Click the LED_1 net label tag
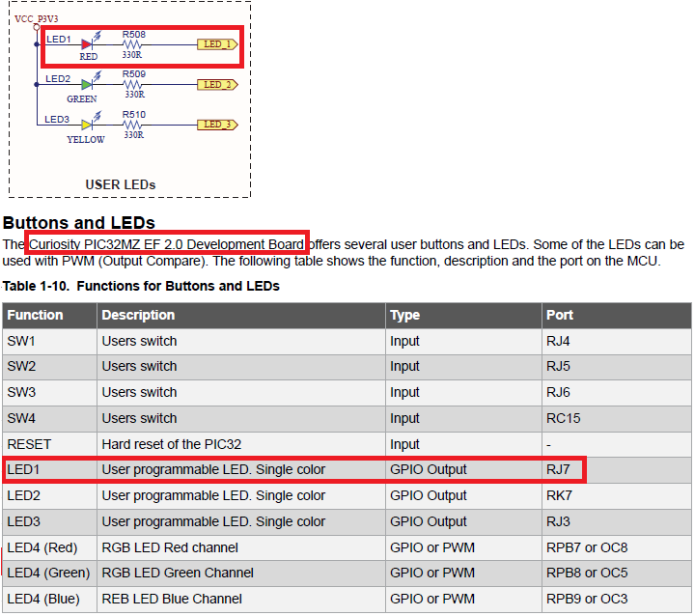This screenshot has height=616, width=695. [x=217, y=44]
